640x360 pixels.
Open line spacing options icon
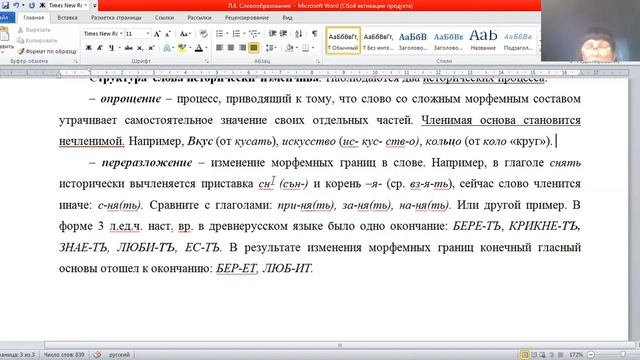click(270, 48)
